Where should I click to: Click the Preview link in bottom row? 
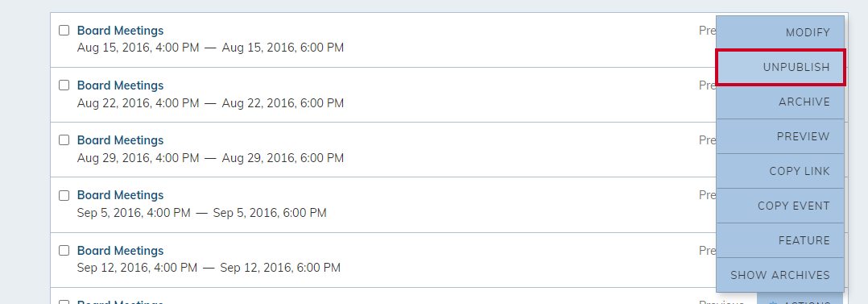tap(721, 302)
